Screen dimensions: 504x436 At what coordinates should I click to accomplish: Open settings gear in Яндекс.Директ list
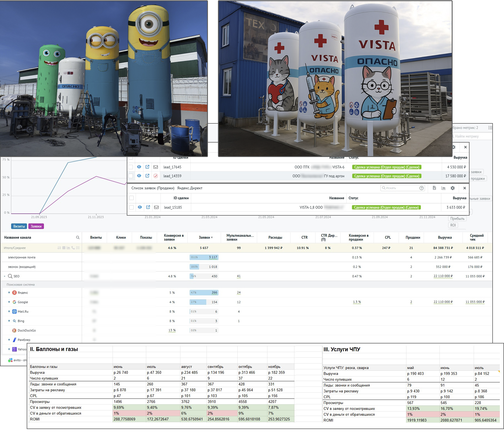(x=453, y=188)
